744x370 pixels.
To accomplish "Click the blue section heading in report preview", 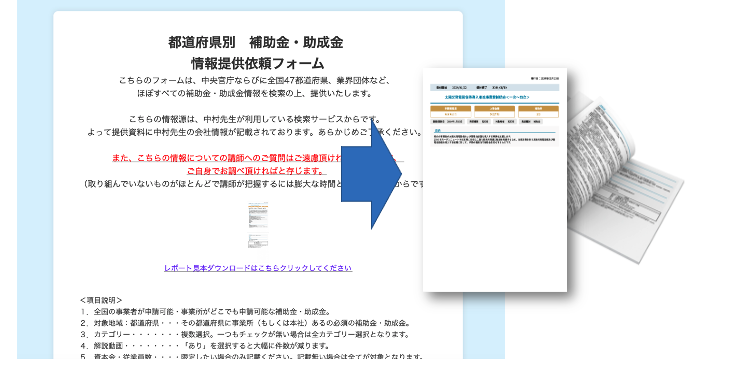I will click(438, 130).
